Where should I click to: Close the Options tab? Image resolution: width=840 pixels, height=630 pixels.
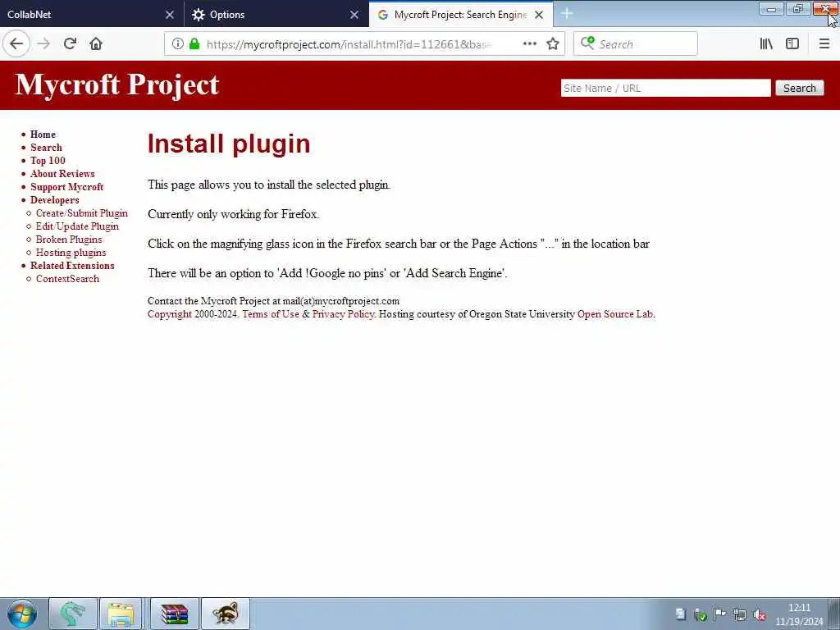pyautogui.click(x=354, y=15)
